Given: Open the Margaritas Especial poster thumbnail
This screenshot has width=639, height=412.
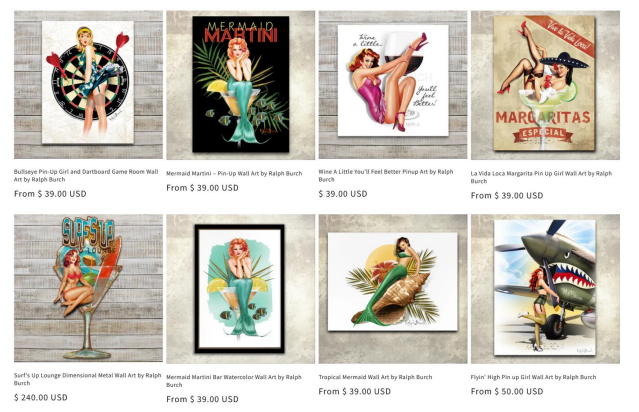Looking at the screenshot, I should tap(545, 85).
